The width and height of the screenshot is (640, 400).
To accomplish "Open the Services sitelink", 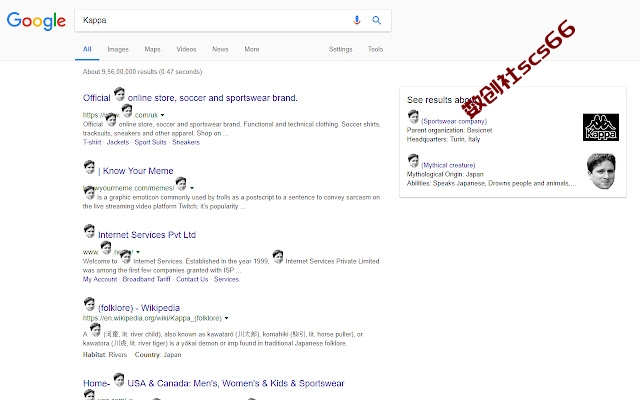I will (226, 280).
